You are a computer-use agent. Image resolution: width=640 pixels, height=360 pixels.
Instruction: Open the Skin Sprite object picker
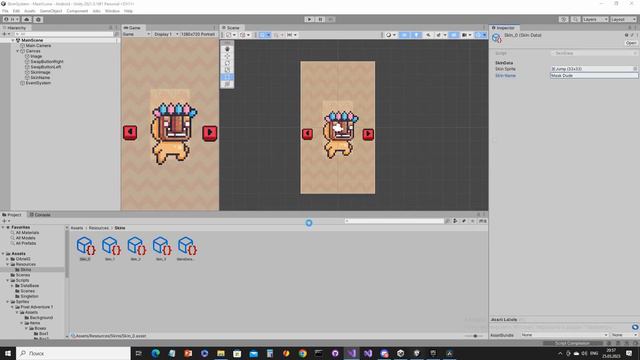635,69
